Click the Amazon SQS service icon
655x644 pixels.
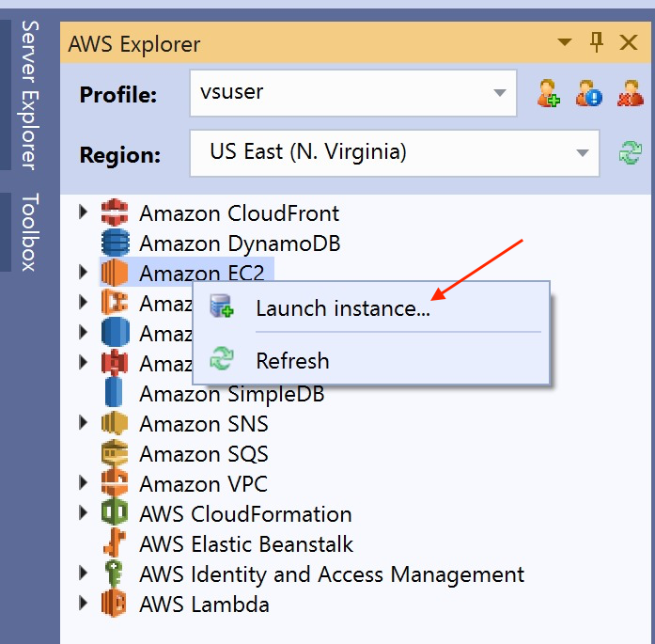(x=115, y=453)
